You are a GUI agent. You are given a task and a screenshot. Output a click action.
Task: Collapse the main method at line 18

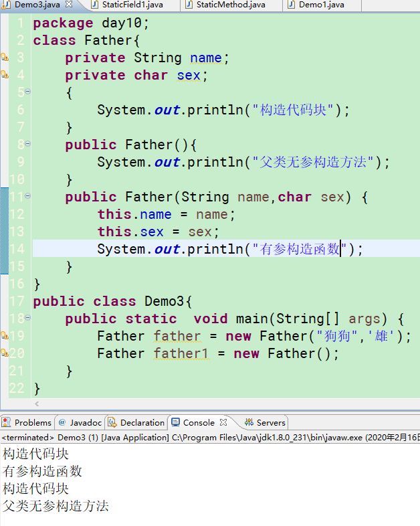(28, 318)
